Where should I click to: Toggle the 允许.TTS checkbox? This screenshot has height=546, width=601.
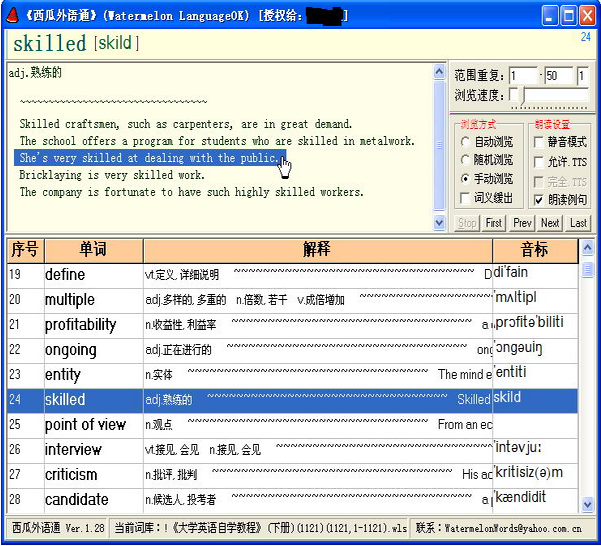[x=540, y=162]
